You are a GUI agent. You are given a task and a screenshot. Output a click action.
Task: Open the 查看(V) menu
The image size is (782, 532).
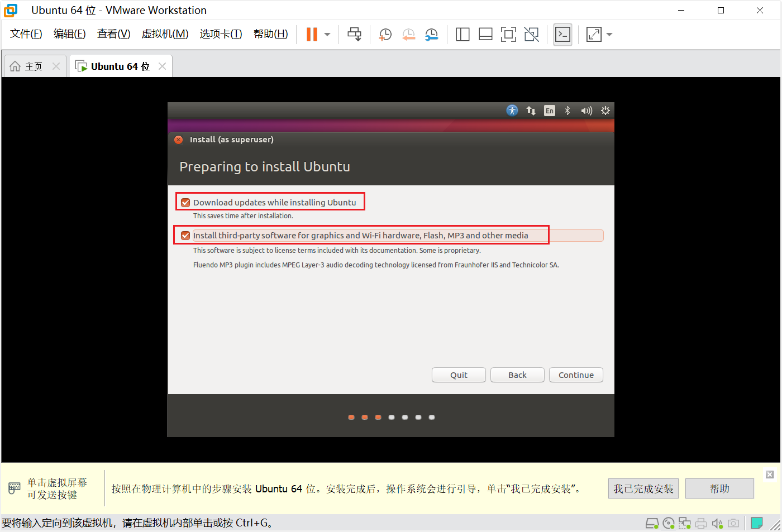pyautogui.click(x=113, y=34)
